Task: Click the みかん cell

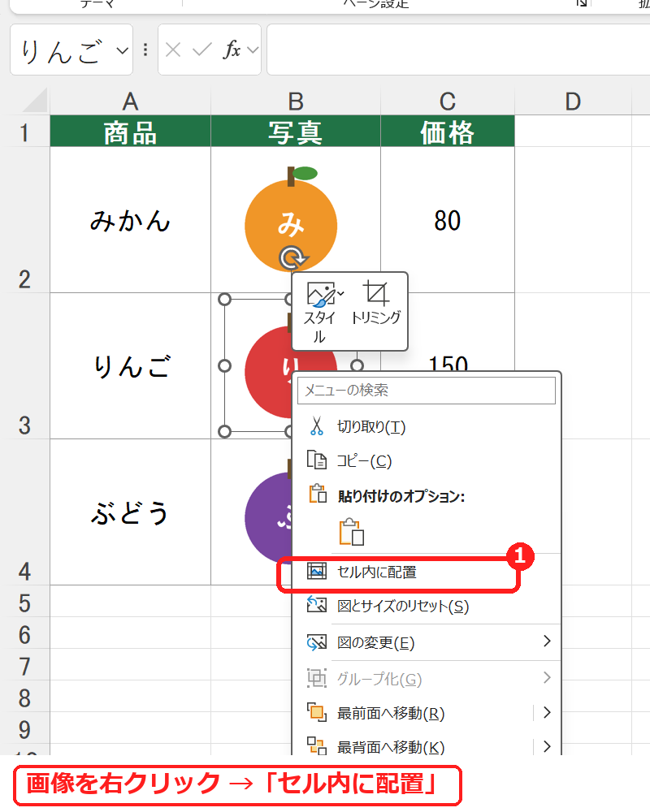Action: tap(130, 220)
